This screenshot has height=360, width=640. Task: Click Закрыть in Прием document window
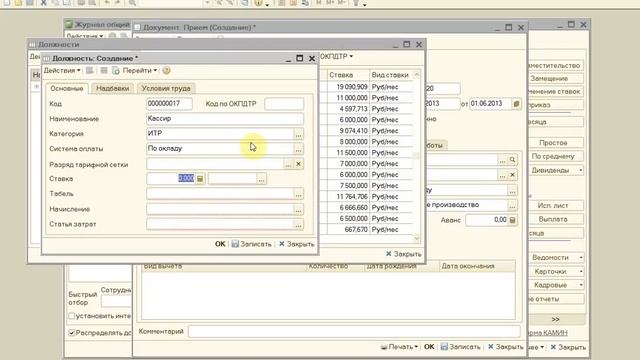point(506,347)
